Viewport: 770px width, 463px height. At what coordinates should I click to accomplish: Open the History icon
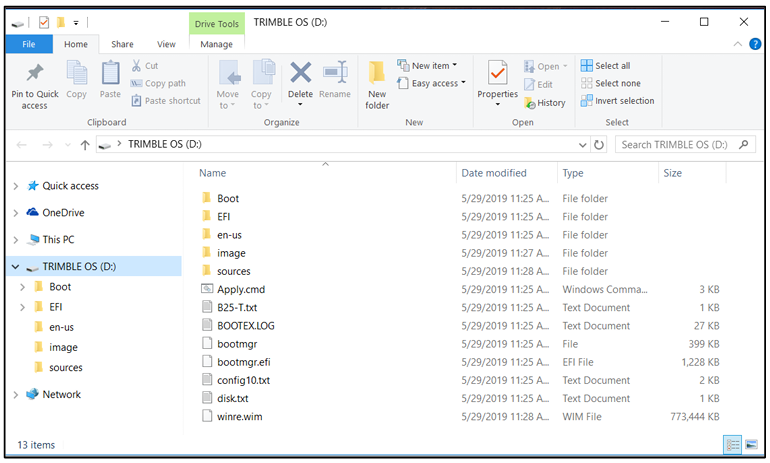pyautogui.click(x=529, y=103)
